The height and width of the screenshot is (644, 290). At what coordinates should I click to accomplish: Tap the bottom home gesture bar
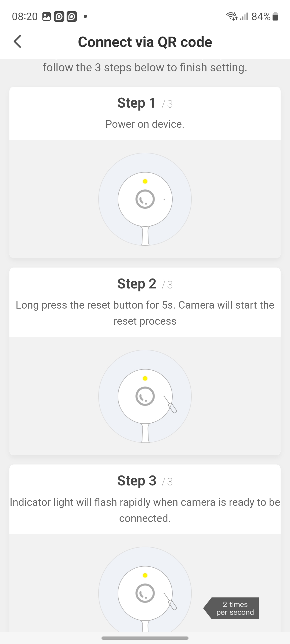[145, 638]
